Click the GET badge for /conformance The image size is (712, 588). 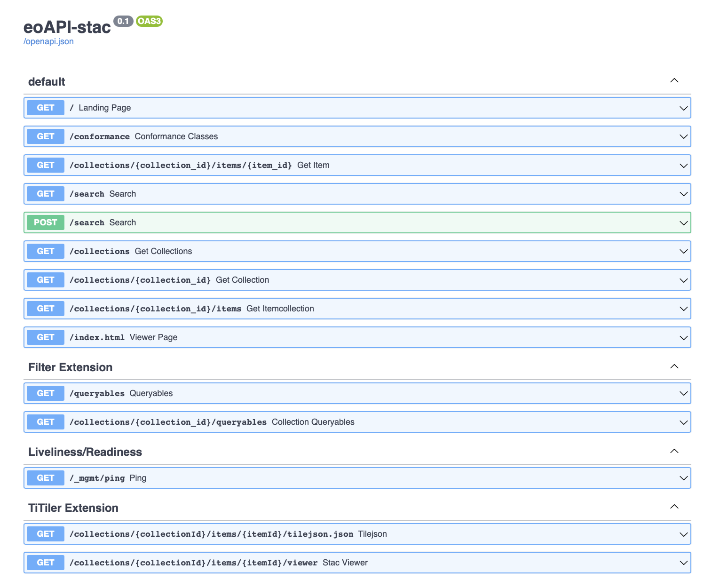(46, 136)
